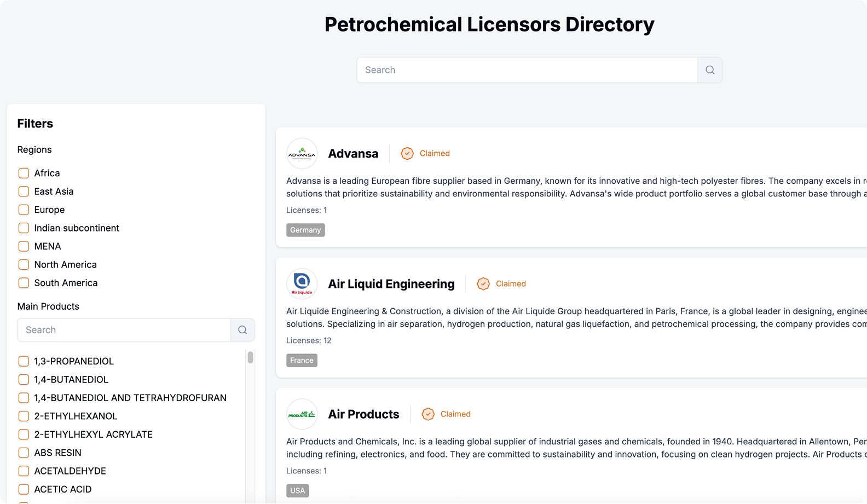Click Advansa's 'Licenses: 1' text

pyautogui.click(x=307, y=210)
